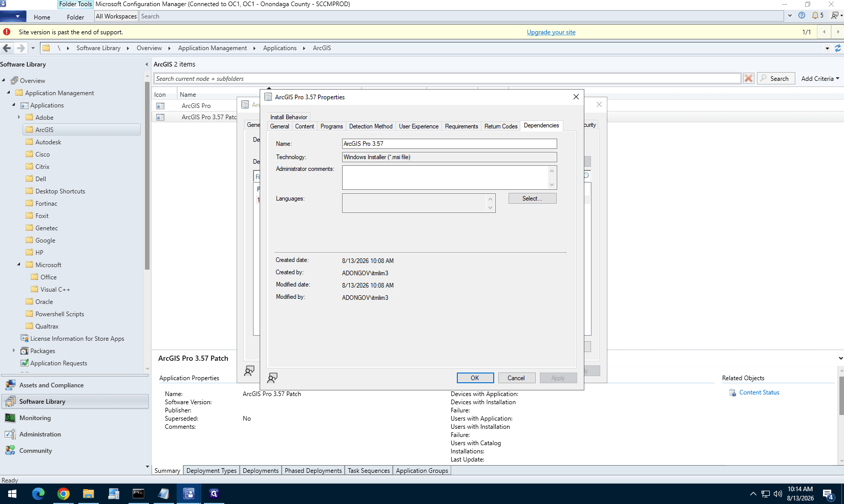The image size is (844, 504).
Task: Expand the Adobe folder in tree
Action: point(19,117)
